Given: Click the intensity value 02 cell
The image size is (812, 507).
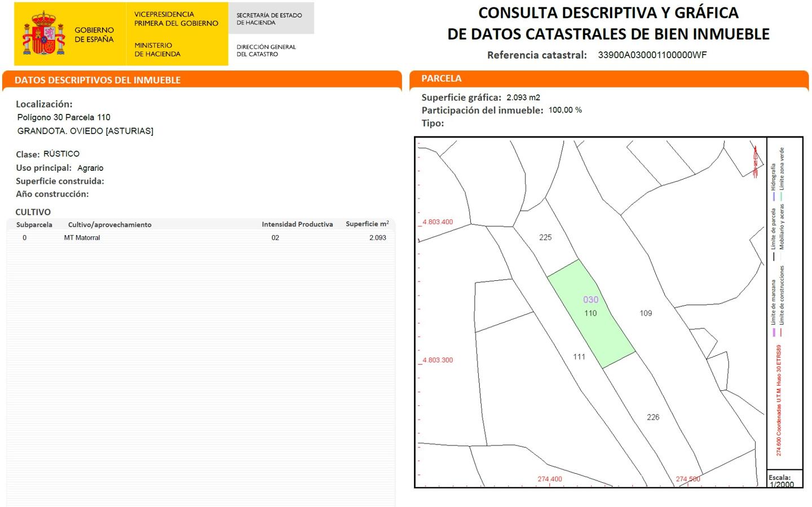Looking at the screenshot, I should coord(275,237).
